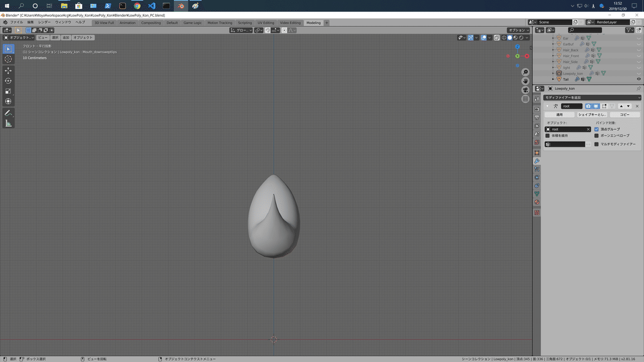Click the コピー button on modifier
Viewport: 644px width, 362px height.
[625, 115]
